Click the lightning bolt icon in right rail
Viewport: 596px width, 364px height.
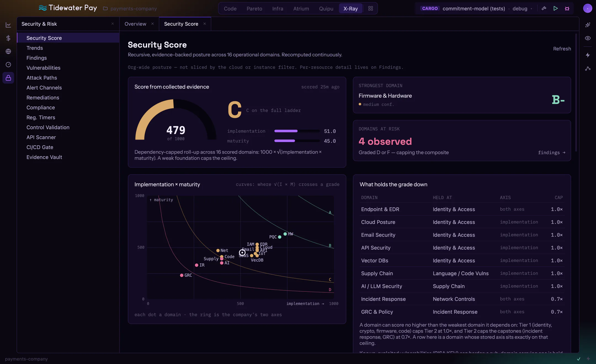pyautogui.click(x=588, y=55)
